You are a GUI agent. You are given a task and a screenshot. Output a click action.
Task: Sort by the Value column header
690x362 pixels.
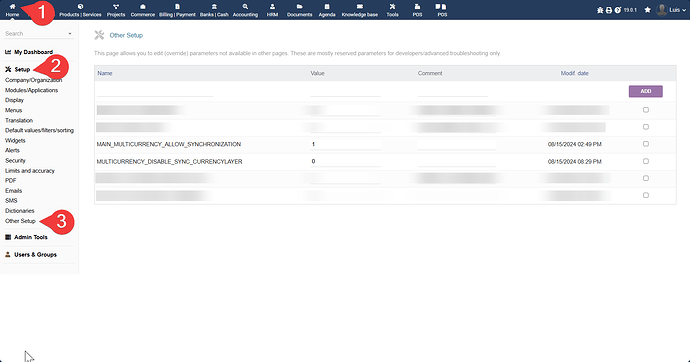point(317,73)
